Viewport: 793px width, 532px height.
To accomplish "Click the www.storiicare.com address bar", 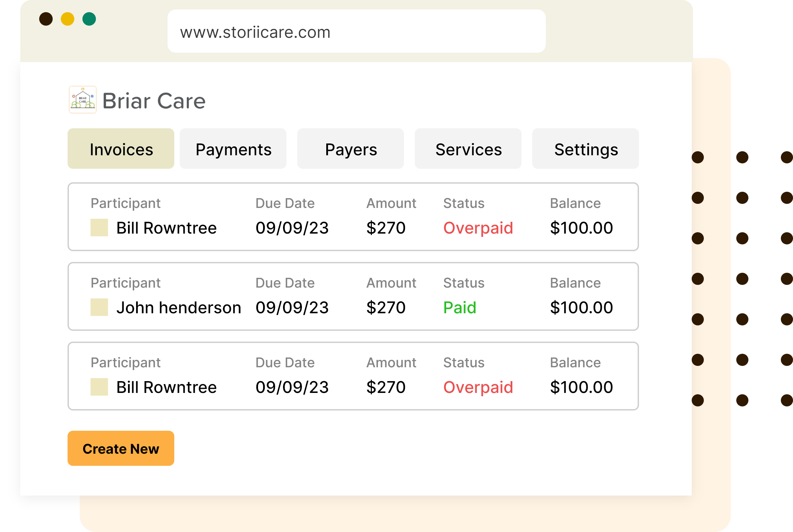I will [356, 31].
